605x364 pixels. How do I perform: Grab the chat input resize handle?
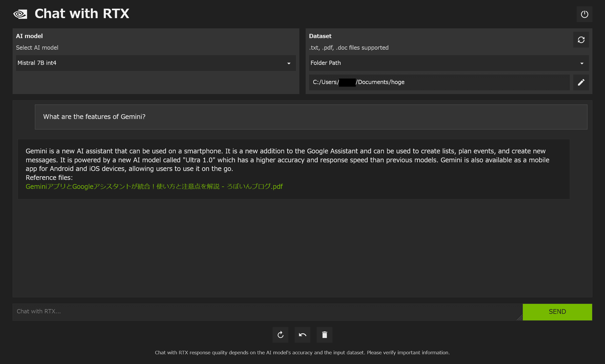tap(519, 317)
